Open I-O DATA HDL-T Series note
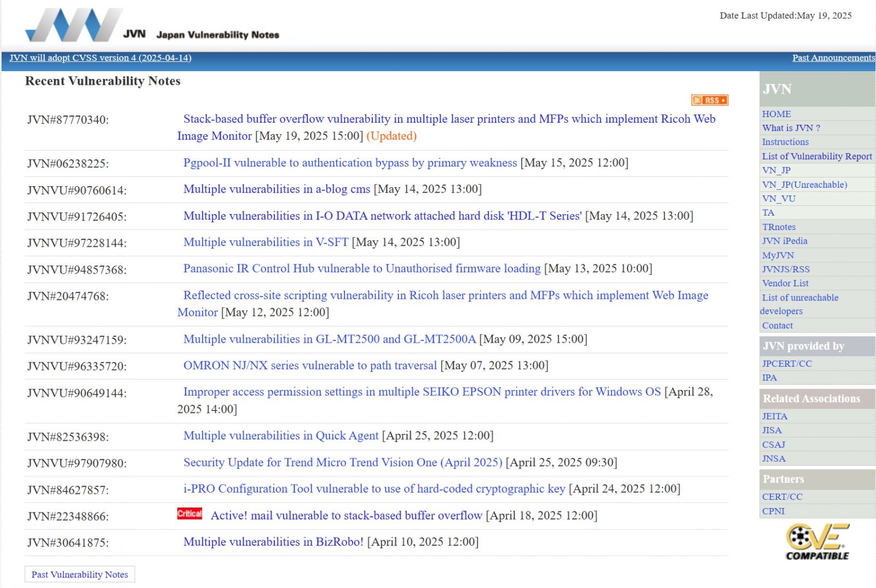876x588 pixels. point(382,216)
